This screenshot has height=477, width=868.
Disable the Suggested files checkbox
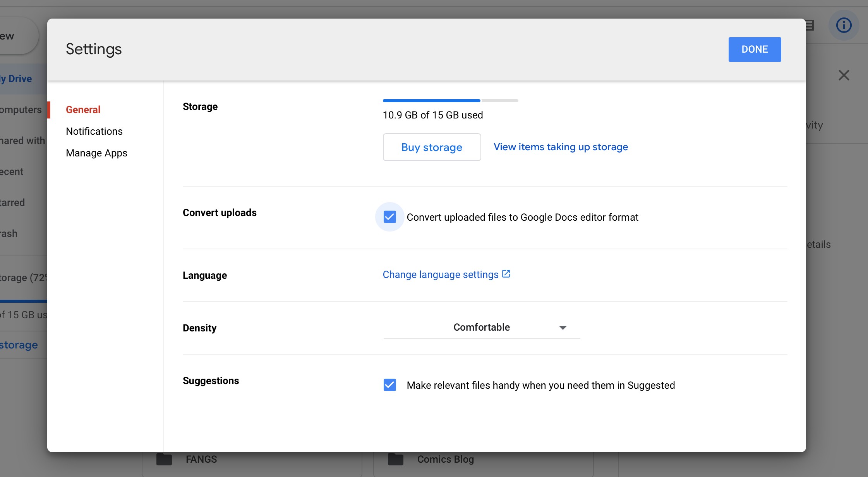(x=389, y=385)
